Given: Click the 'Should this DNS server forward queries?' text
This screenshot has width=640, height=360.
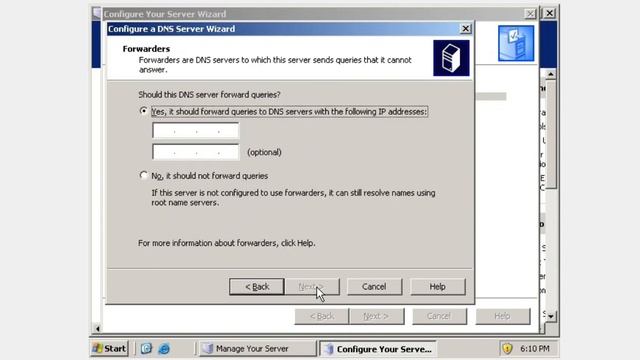Looking at the screenshot, I should pos(209,94).
